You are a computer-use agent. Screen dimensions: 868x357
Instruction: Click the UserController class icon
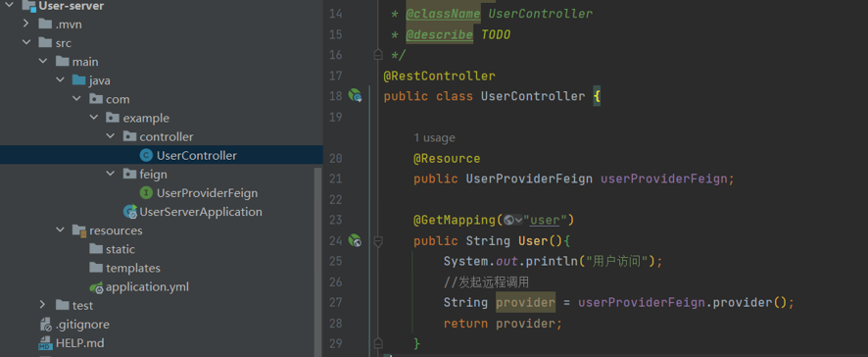(x=146, y=156)
